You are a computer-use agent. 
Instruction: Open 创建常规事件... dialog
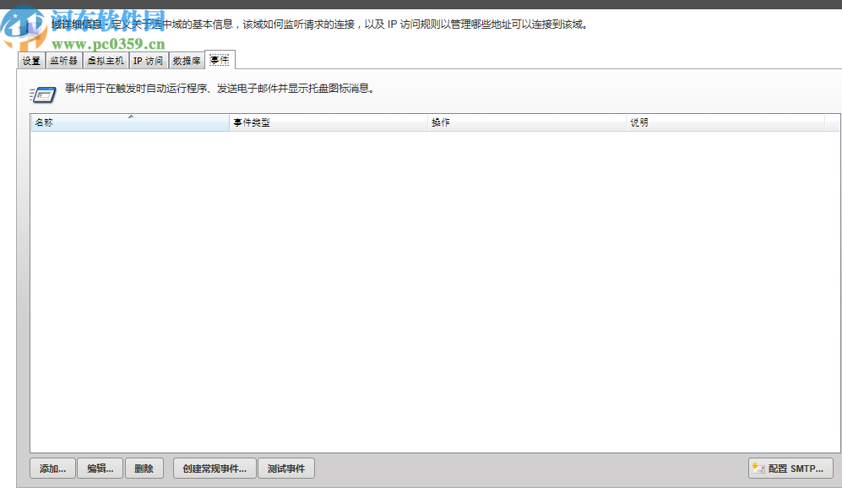(215, 469)
